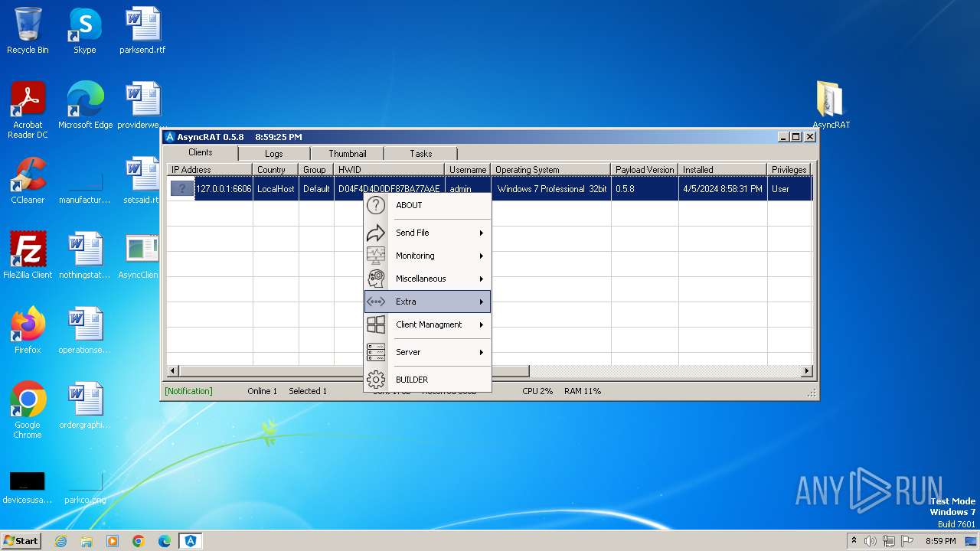Click the horizontal scrollbar thumb
Image resolution: width=980 pixels, height=551 pixels.
354,371
